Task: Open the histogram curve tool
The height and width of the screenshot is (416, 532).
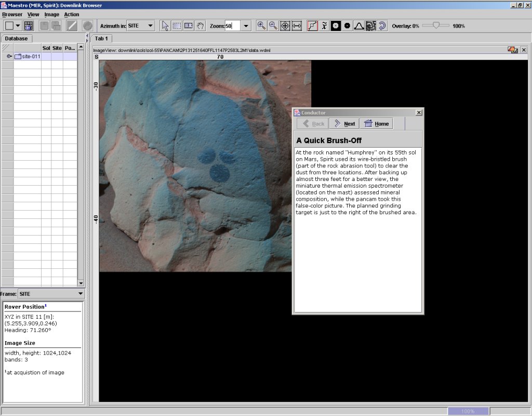Action: pos(359,25)
